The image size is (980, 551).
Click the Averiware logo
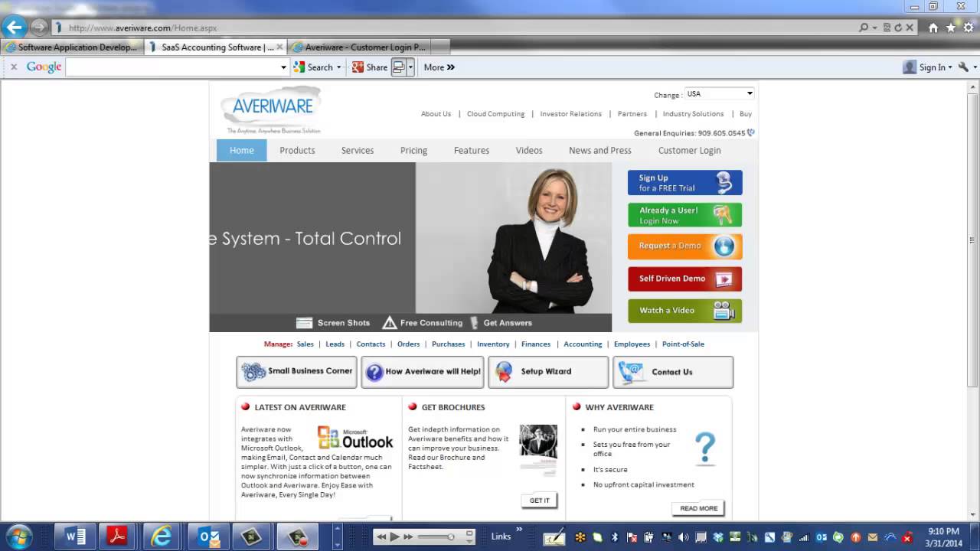click(x=273, y=110)
